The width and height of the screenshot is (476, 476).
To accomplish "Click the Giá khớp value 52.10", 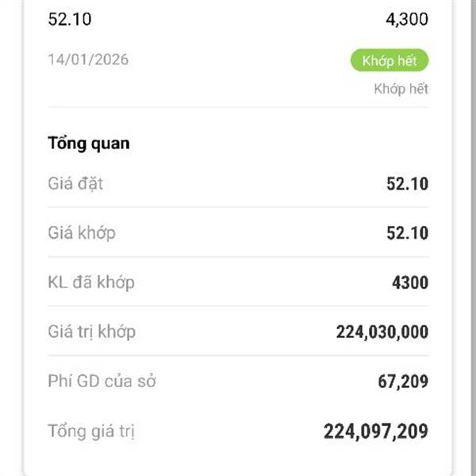I will tap(407, 233).
